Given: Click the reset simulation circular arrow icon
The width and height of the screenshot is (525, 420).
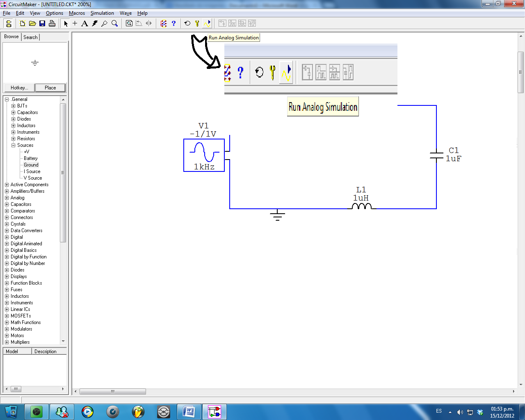Looking at the screenshot, I should [x=188, y=23].
